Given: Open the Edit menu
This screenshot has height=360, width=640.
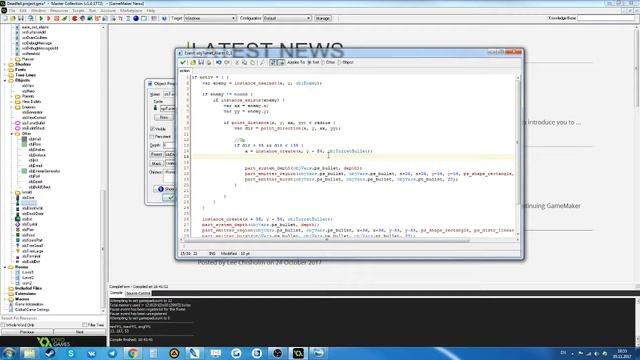Looking at the screenshot, I should [23, 11].
